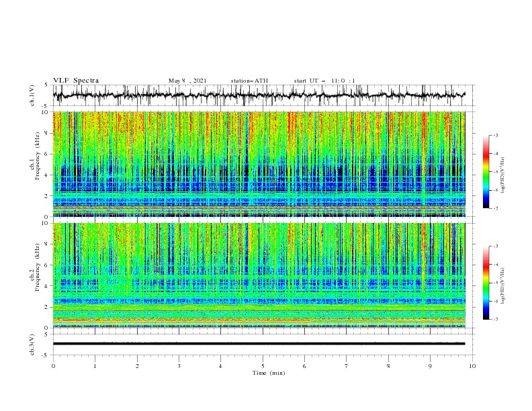Click the '10' tick on the time axis
The height and width of the screenshot is (411, 532).
coord(472,366)
